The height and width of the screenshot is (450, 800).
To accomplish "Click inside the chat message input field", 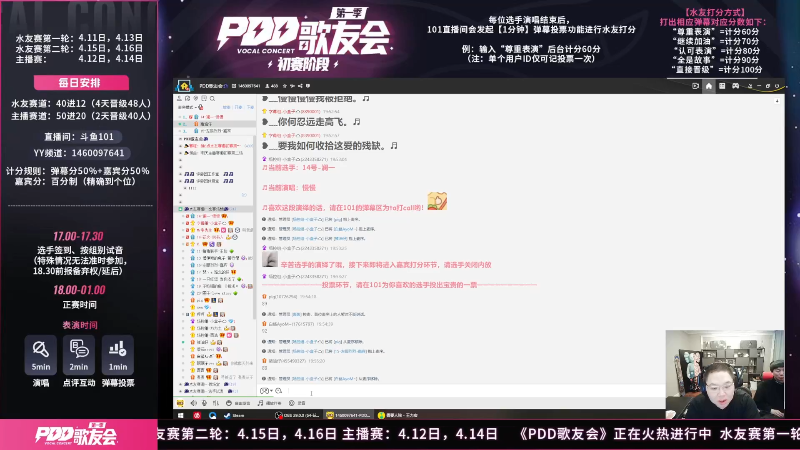I will [474, 391].
